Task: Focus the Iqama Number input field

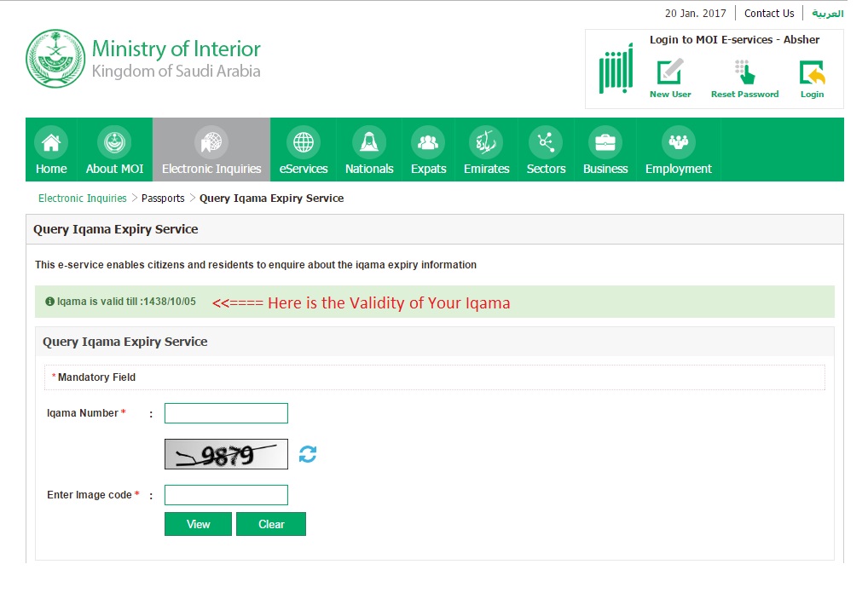Action: 226,413
